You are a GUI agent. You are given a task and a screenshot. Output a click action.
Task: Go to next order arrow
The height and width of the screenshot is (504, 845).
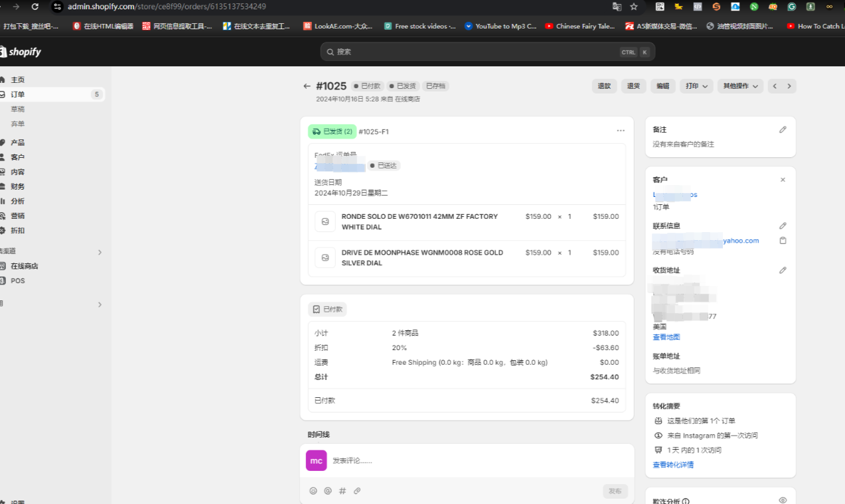pos(789,86)
